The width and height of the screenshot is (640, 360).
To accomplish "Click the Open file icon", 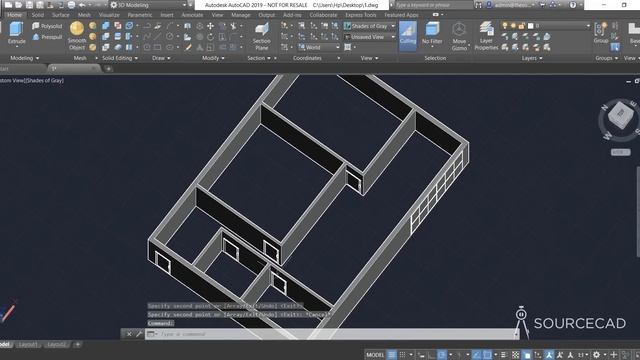I will pos(19,5).
